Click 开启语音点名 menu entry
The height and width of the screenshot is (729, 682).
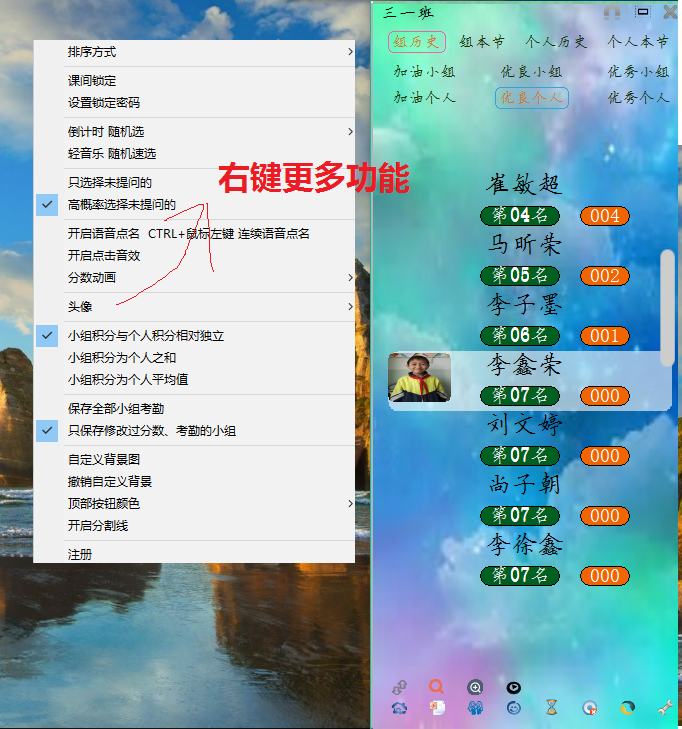[195, 233]
